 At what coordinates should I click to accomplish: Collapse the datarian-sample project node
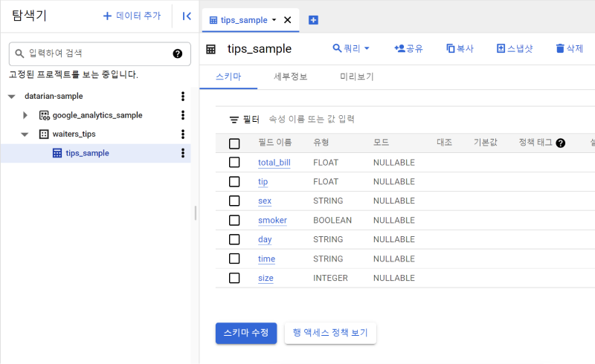click(12, 97)
